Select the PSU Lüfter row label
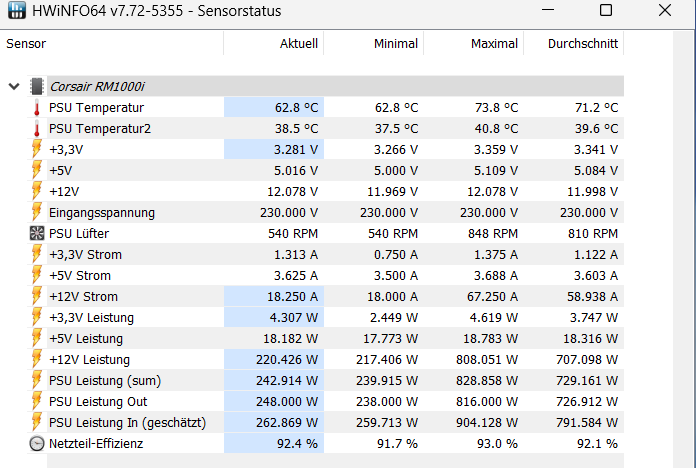The height and width of the screenshot is (468, 696). click(x=79, y=234)
